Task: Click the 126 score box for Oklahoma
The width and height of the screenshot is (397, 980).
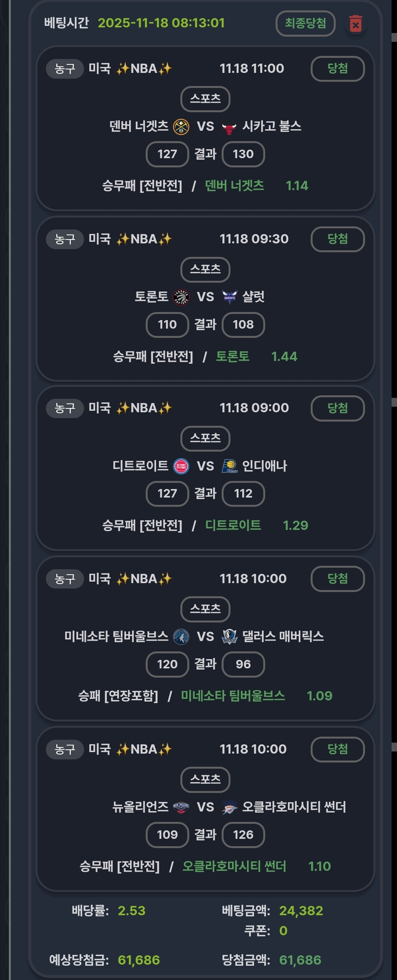Action: click(x=243, y=835)
